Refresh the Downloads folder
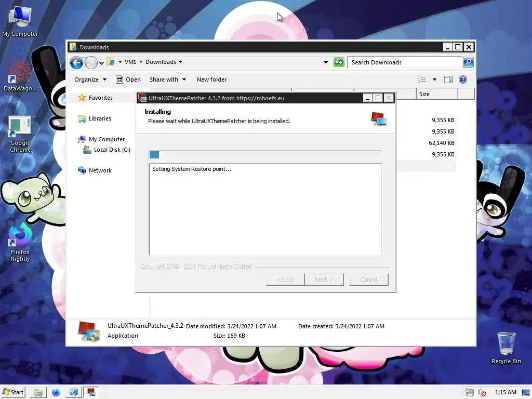The height and width of the screenshot is (399, 532). point(339,62)
